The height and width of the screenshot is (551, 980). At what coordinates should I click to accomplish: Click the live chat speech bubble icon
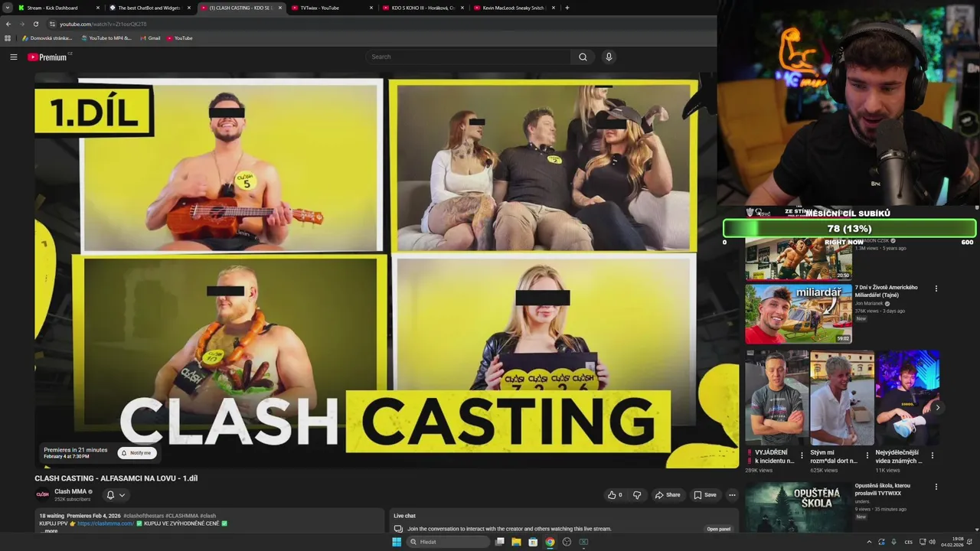click(398, 529)
